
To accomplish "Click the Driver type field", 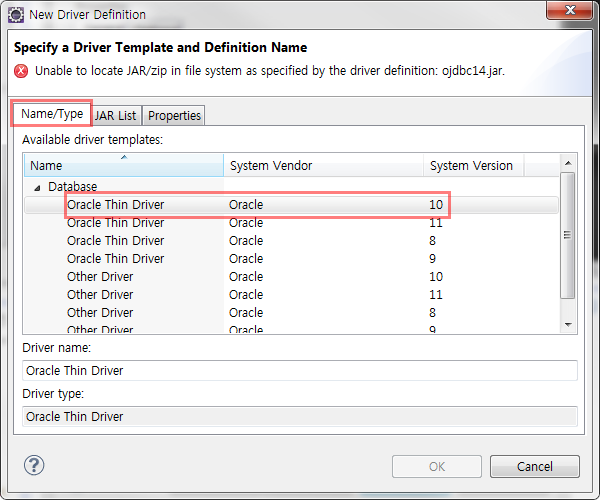I will point(300,416).
